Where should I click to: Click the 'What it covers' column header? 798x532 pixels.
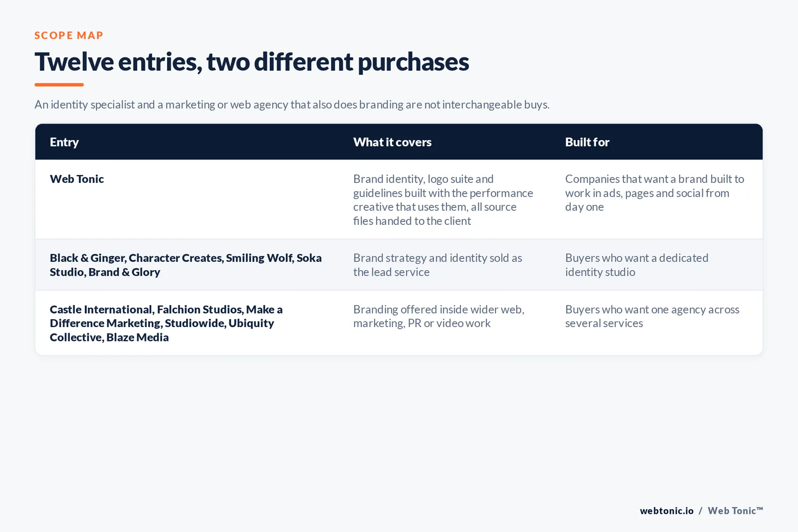coord(393,142)
